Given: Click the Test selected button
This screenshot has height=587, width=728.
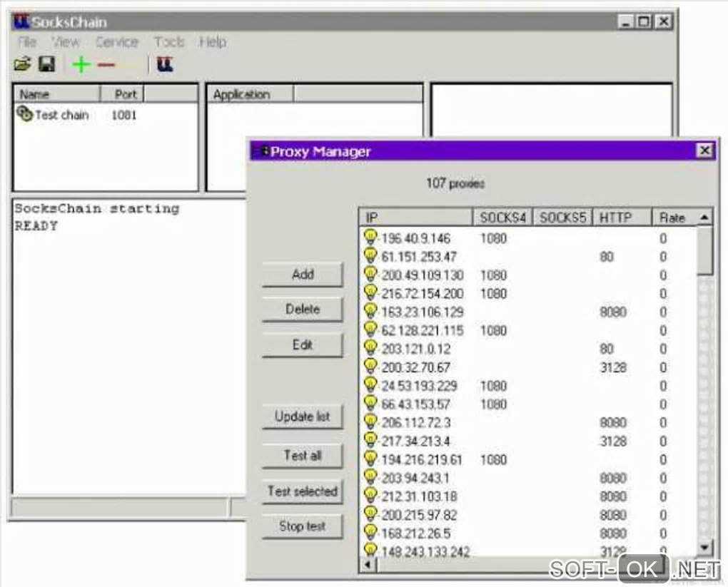Looking at the screenshot, I should [x=303, y=491].
